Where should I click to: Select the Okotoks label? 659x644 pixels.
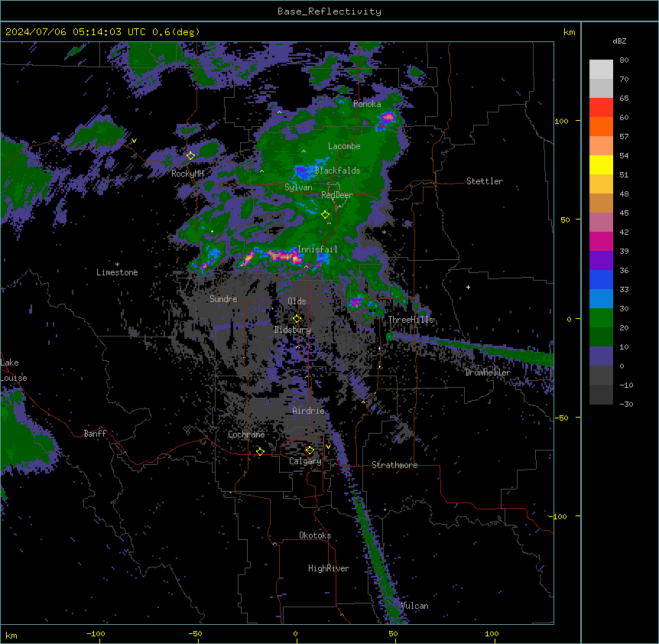click(x=315, y=535)
